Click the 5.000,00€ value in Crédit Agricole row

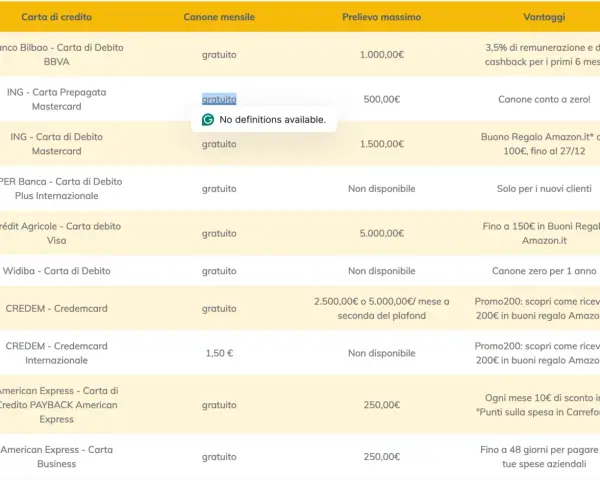pyautogui.click(x=382, y=233)
